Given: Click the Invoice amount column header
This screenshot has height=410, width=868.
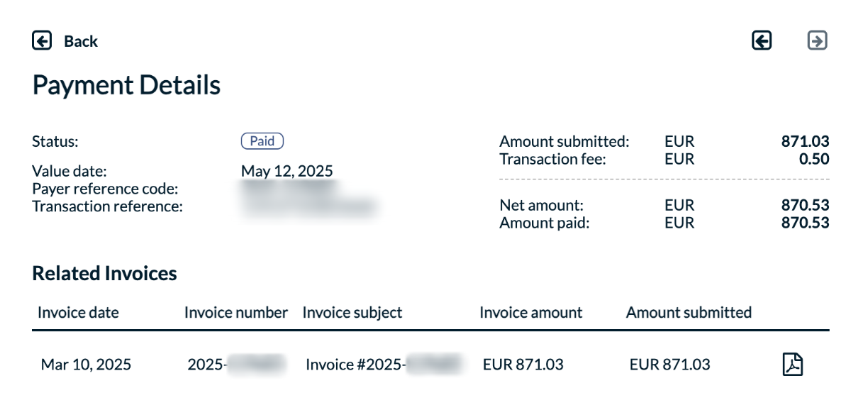Looking at the screenshot, I should (x=530, y=312).
